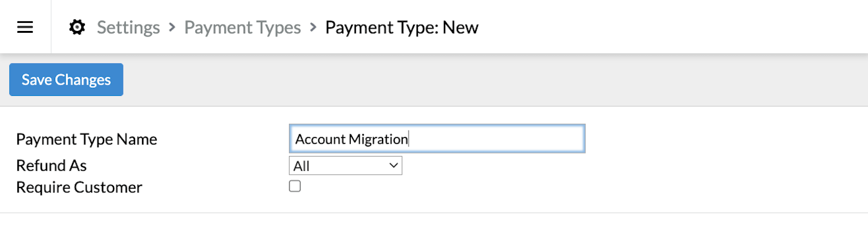Focus the Payment Type Name field
The width and height of the screenshot is (868, 250).
pos(496,139)
